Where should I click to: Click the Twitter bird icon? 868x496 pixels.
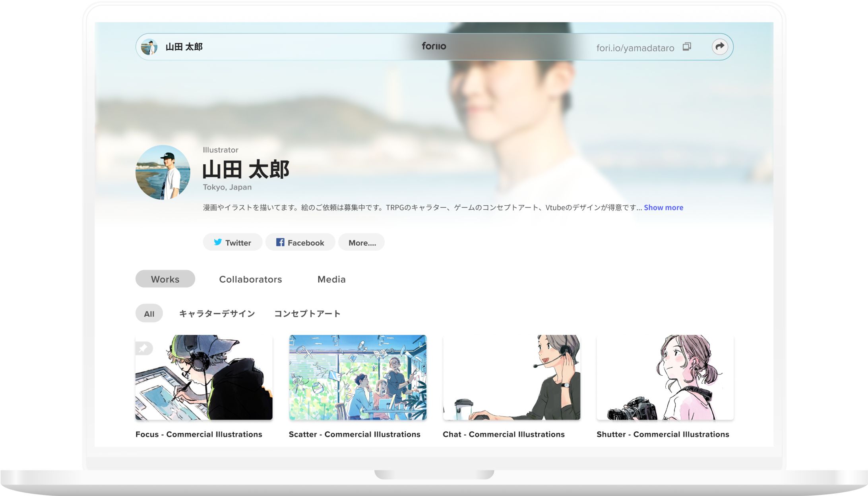pyautogui.click(x=218, y=242)
